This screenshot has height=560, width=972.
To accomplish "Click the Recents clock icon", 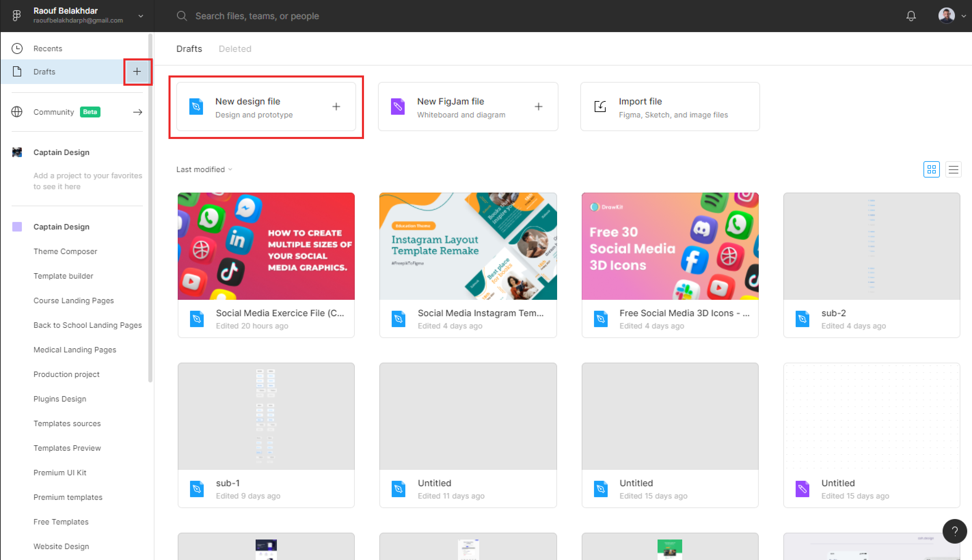I will tap(17, 48).
